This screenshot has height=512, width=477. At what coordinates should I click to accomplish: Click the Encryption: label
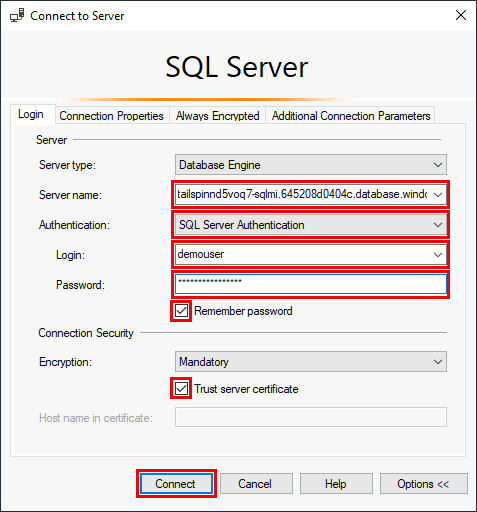tap(65, 362)
